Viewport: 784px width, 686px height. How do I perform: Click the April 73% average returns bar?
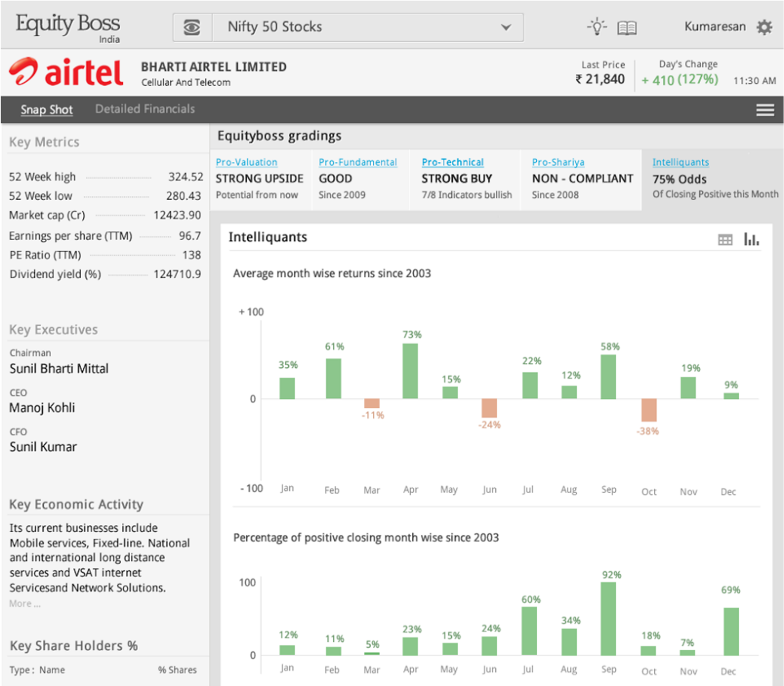[410, 371]
